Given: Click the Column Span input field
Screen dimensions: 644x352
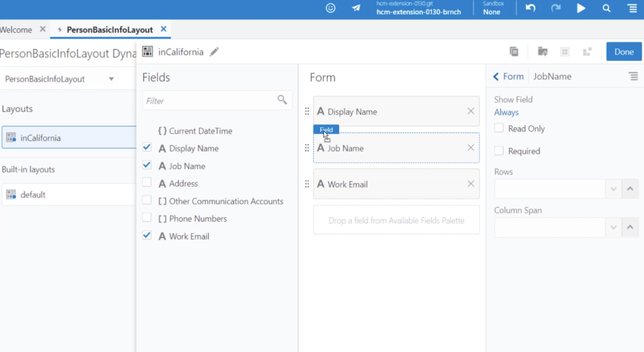Looking at the screenshot, I should tap(550, 228).
